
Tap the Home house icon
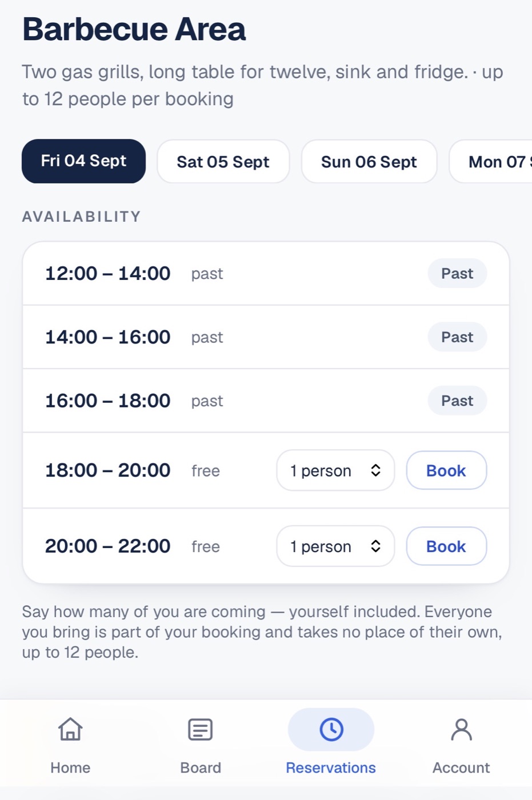pos(70,729)
